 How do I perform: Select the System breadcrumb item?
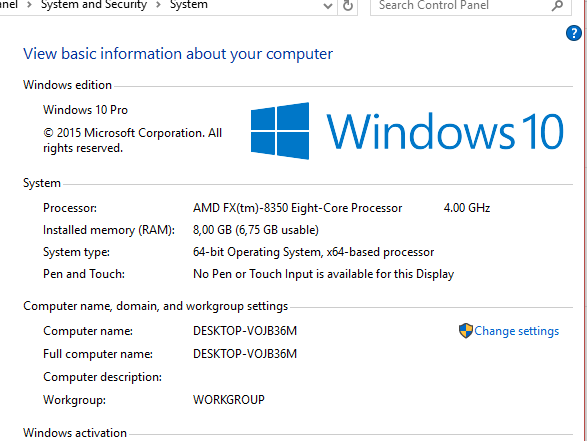click(x=189, y=5)
